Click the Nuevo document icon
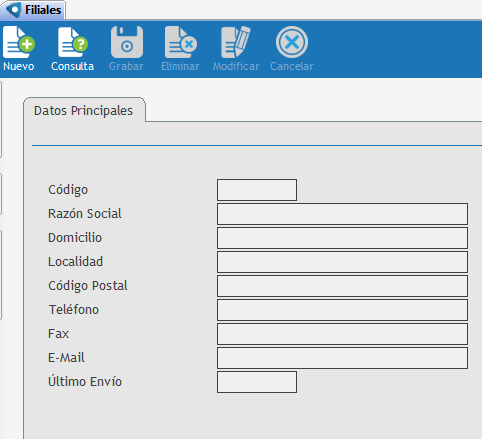Viewport: 482px width, 439px height. (19, 42)
